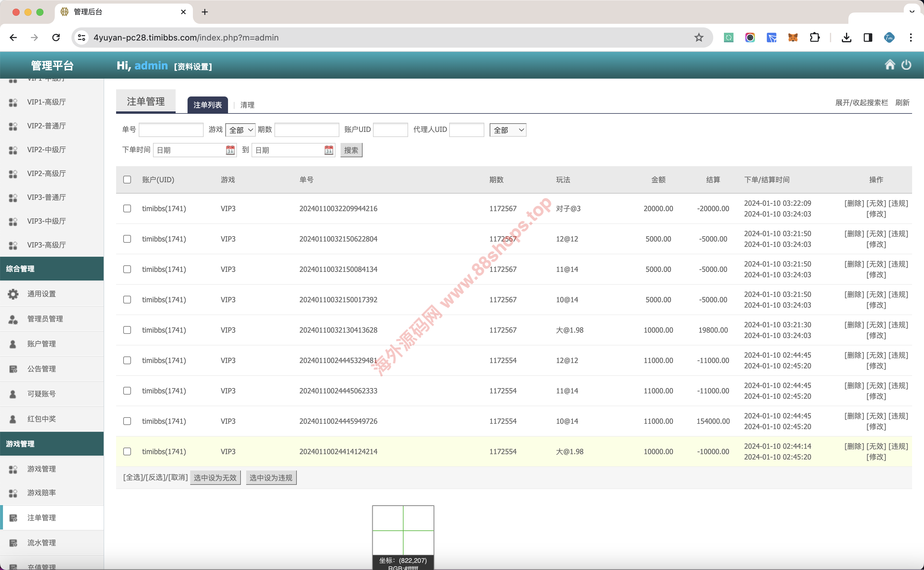Image resolution: width=924 pixels, height=570 pixels.
Task: Check the row for order 20240110032209944216
Action: click(x=127, y=208)
